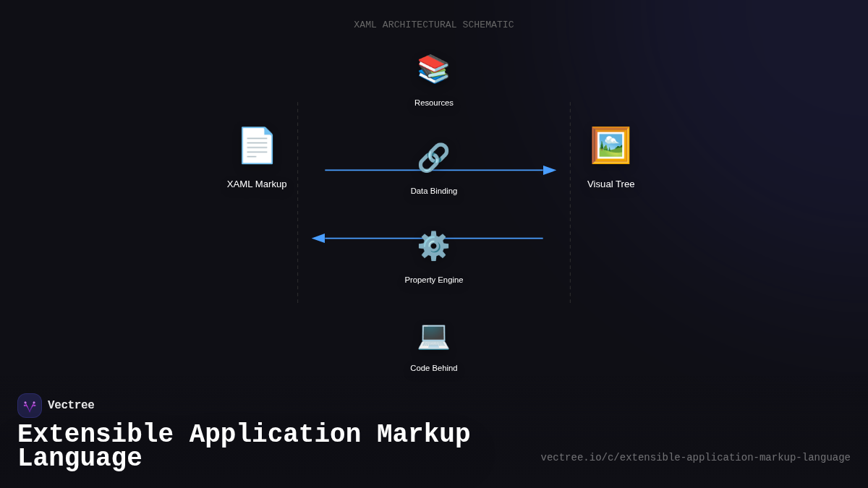Click the Vectree brand name text
Screen dimensions: 868x488
pyautogui.click(x=71, y=405)
